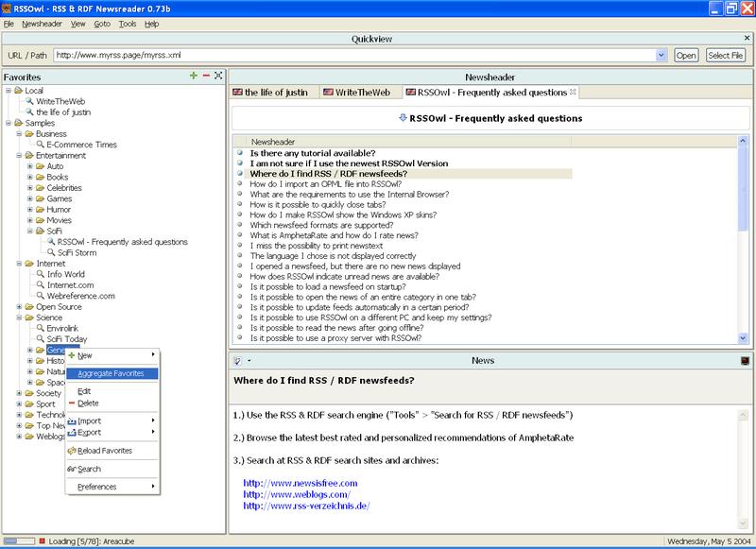
Task: Click the bullet icon beside 'Which newsfeed formats are supported?'
Action: click(x=240, y=225)
